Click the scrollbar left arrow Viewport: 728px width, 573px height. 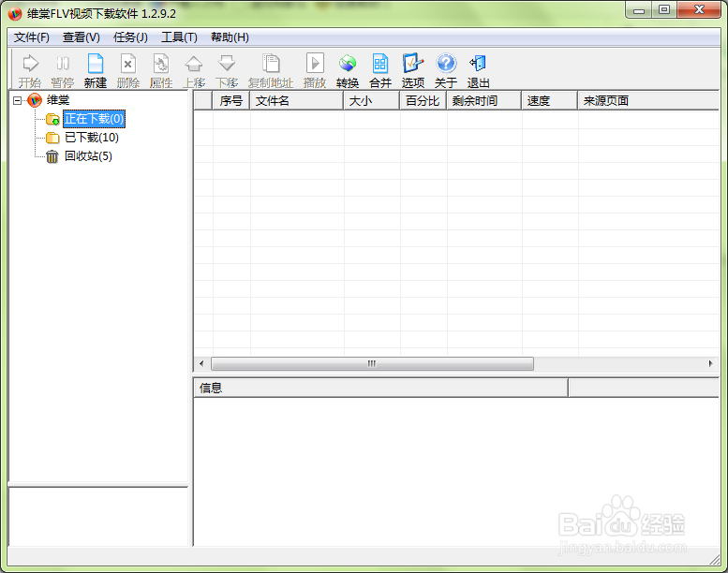[x=201, y=364]
